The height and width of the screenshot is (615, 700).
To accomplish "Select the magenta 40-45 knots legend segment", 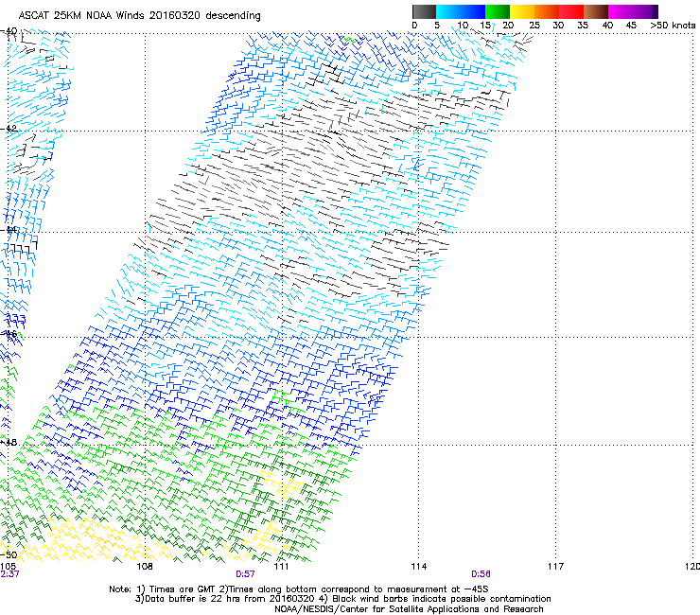I will coord(621,11).
